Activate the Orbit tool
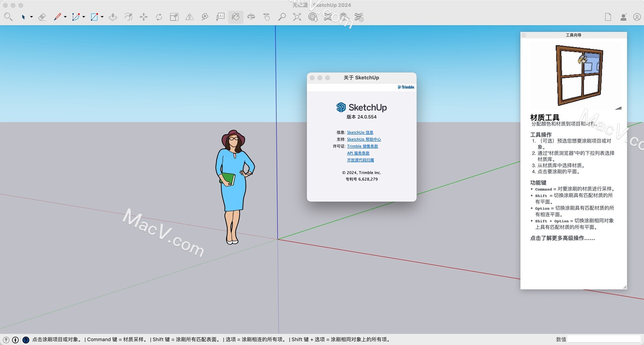This screenshot has width=644, height=345. click(251, 17)
